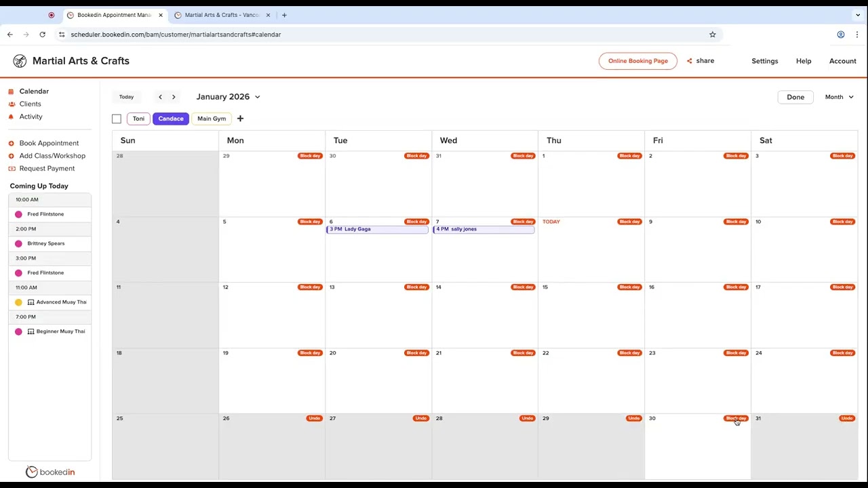868x488 pixels.
Task: Block day on Friday 2
Action: coord(736,156)
